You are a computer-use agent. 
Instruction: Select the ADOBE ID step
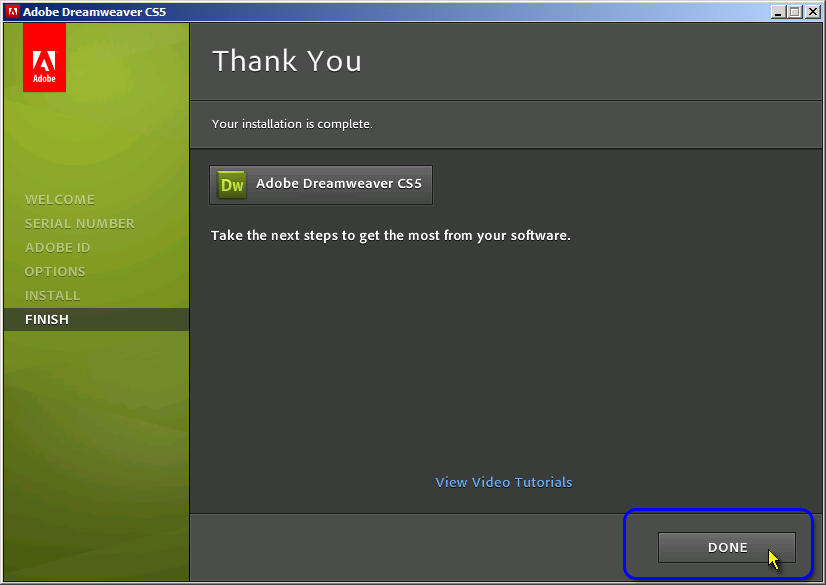[57, 247]
